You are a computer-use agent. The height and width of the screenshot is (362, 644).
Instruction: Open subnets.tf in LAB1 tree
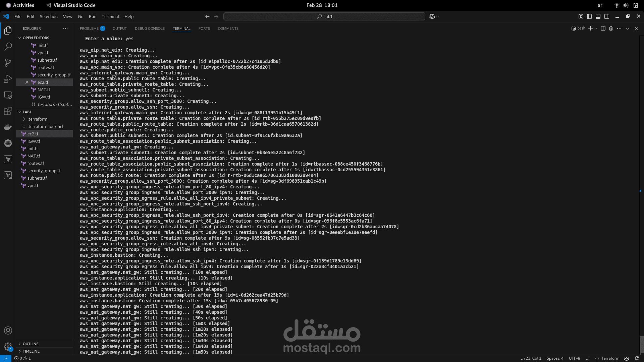(37, 178)
